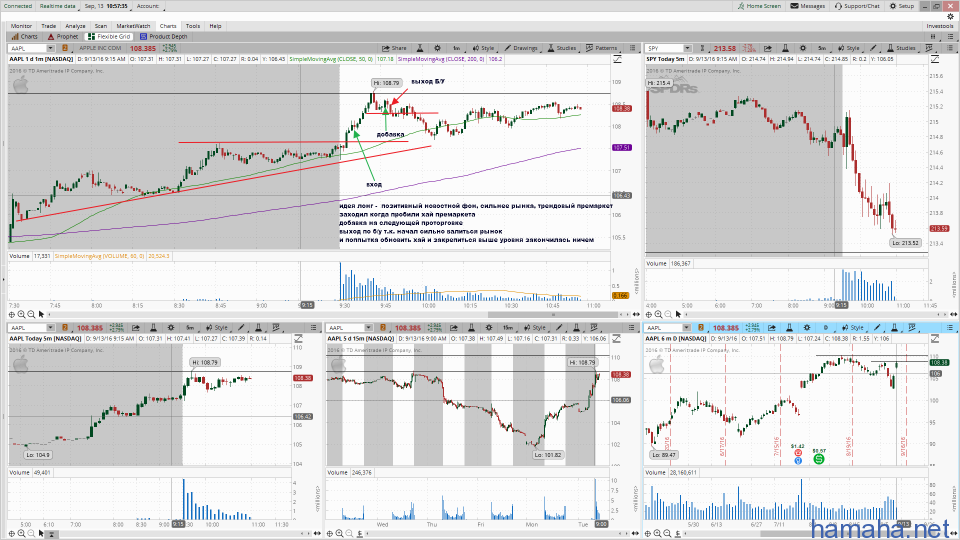Click the SimpleMovingAvg (CLOSE, 50, 0) label

pyautogui.click(x=331, y=59)
